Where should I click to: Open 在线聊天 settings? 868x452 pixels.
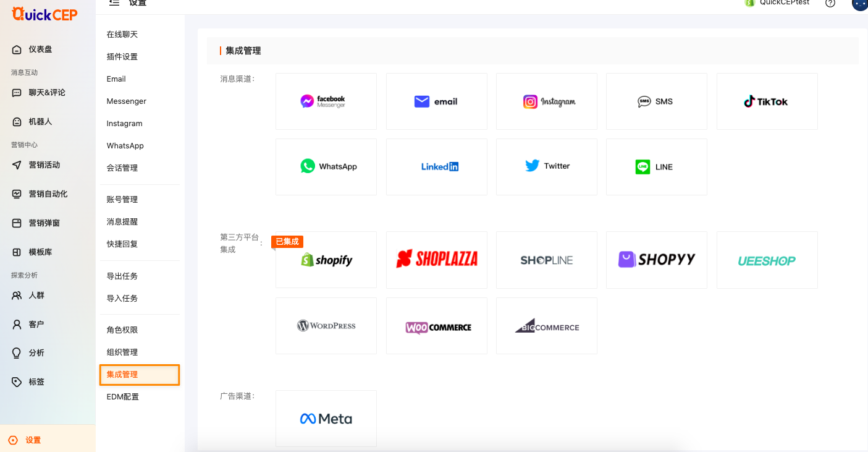122,35
